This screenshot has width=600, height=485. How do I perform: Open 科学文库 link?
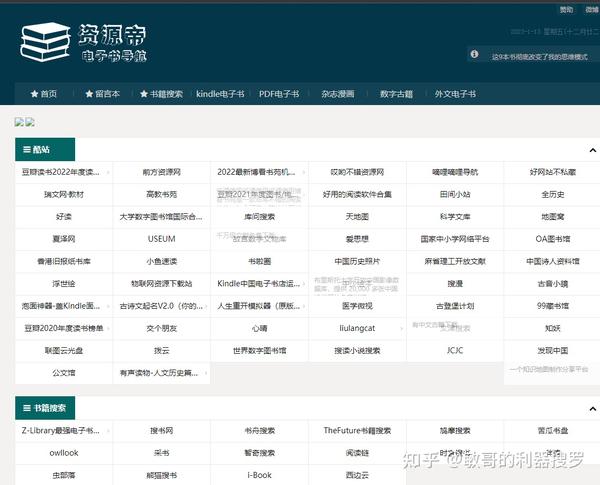tap(455, 217)
